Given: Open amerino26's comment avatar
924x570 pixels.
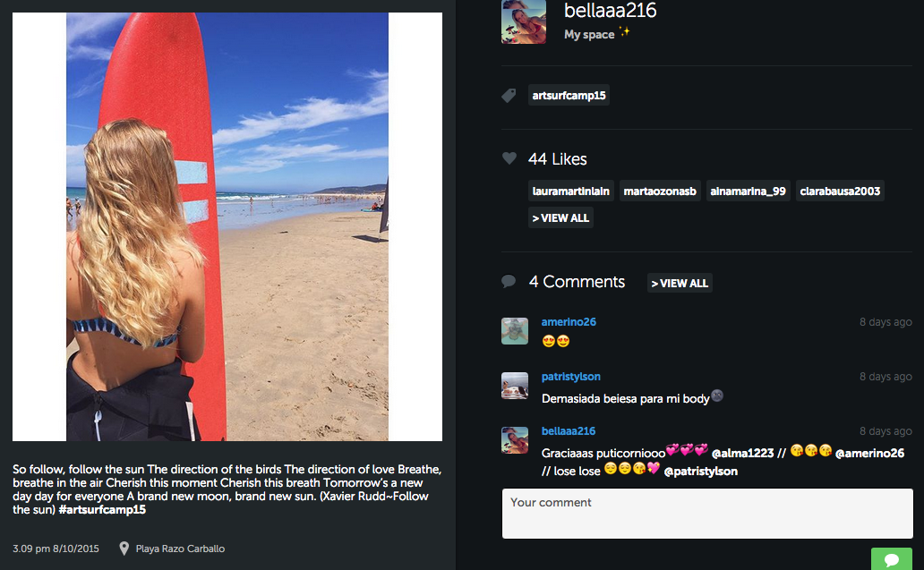Looking at the screenshot, I should tap(515, 331).
